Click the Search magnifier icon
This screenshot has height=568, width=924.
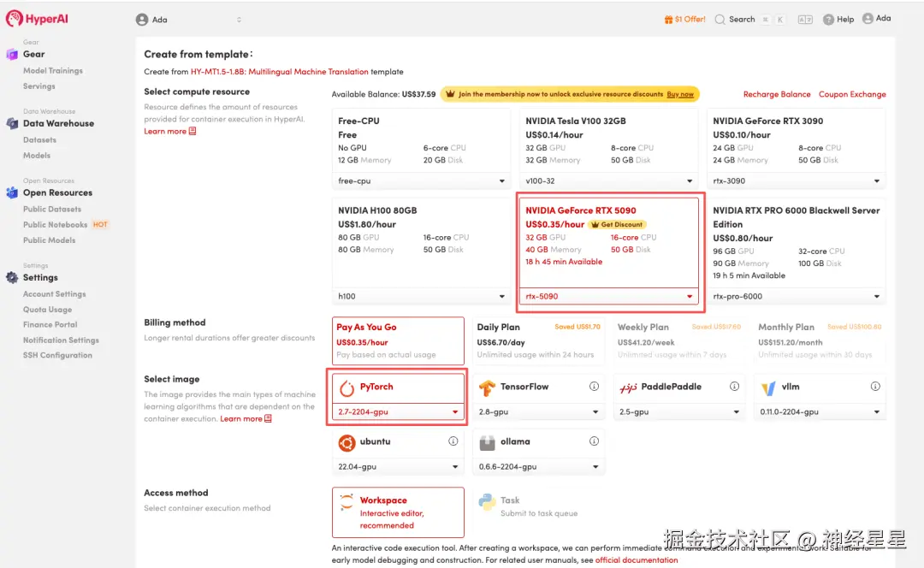(x=720, y=20)
